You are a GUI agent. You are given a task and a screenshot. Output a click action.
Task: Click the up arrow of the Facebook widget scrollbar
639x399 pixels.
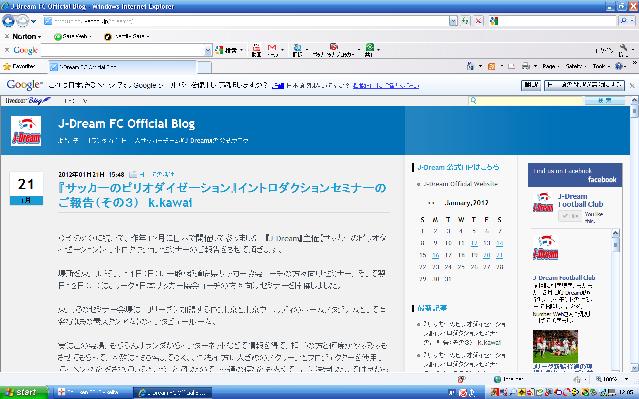pos(616,233)
